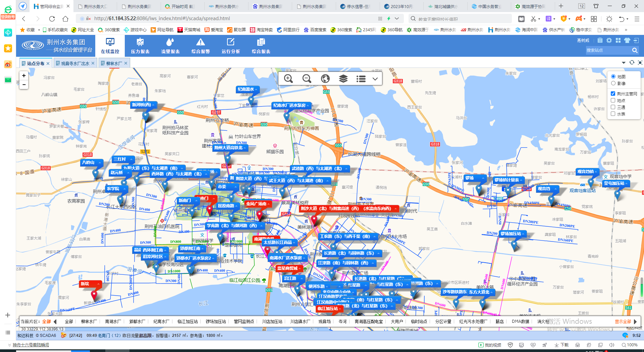Click the map zoom minus button
The image size is (644, 352).
pos(24,85)
